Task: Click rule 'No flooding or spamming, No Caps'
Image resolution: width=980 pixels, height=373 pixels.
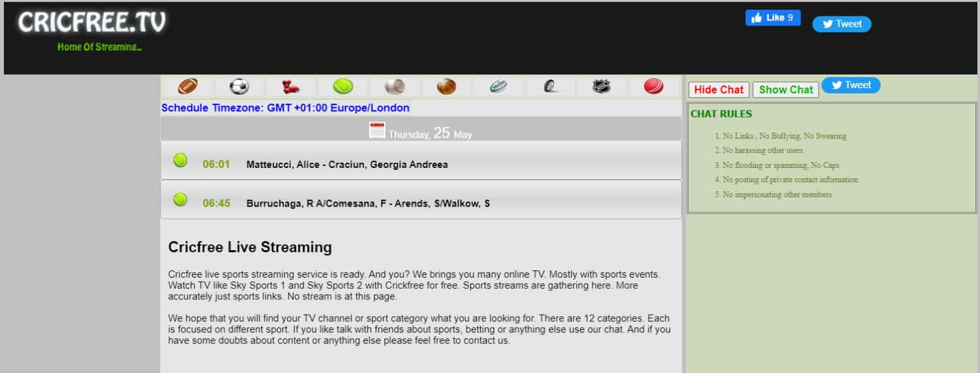Action: tap(781, 165)
